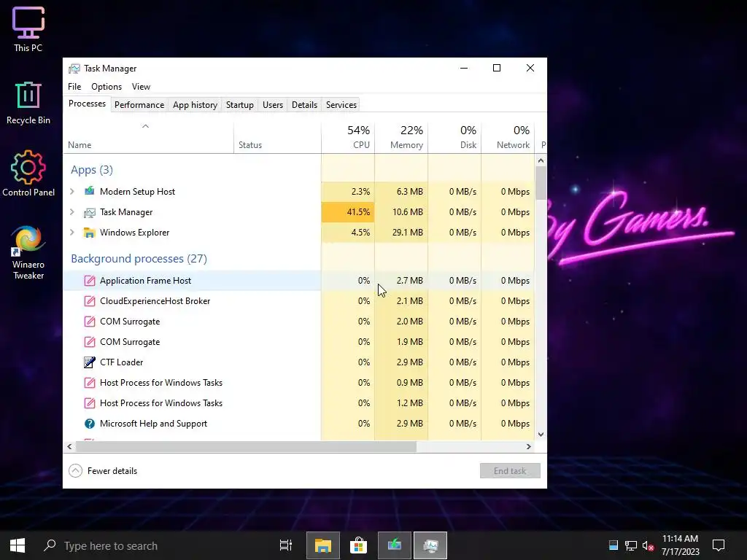
Task: Expand the Modern Setup Host entry
Action: pyautogui.click(x=72, y=192)
